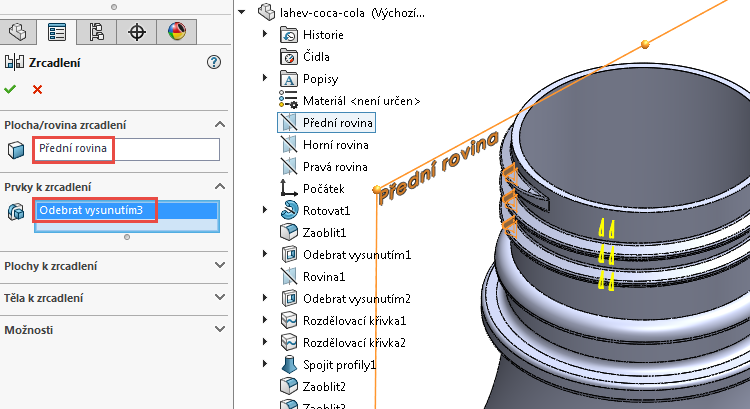The width and height of the screenshot is (750, 409).
Task: Expand the Plochy k zrcadlení section
Action: [220, 265]
